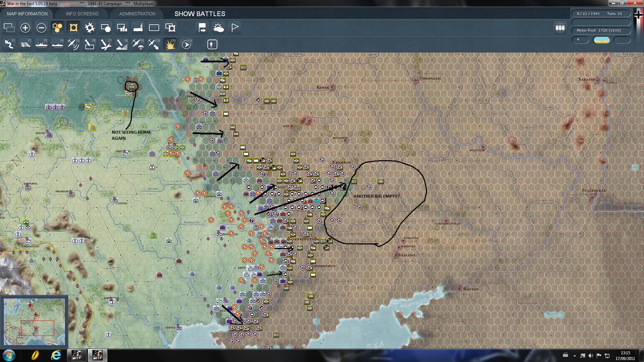Screen dimensions: 644x362
Task: Click the field showing value 4
Action: 580,40
